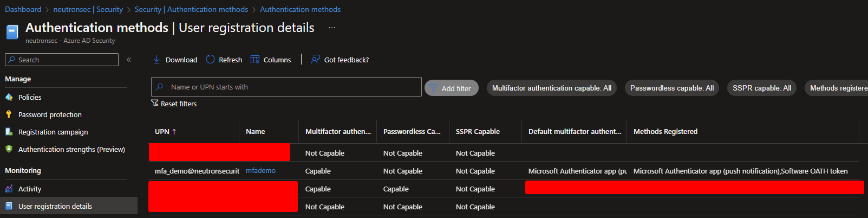Click the Download arrow icon
The height and width of the screenshot is (218, 868).
pos(156,60)
